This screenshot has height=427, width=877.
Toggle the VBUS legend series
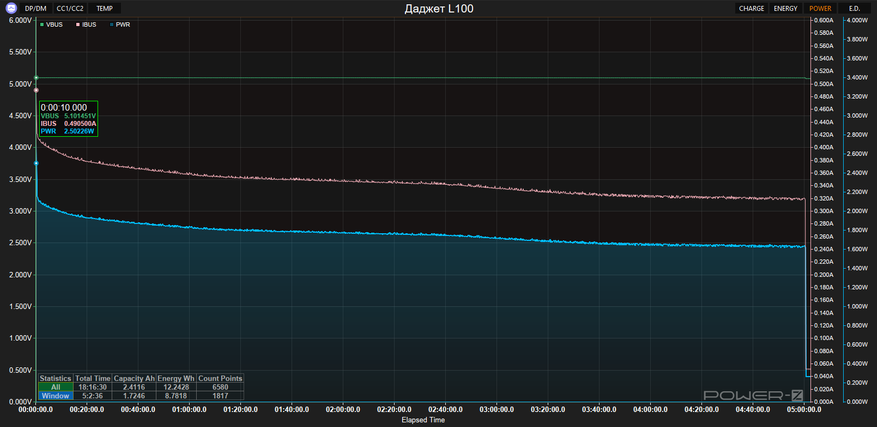(x=51, y=23)
